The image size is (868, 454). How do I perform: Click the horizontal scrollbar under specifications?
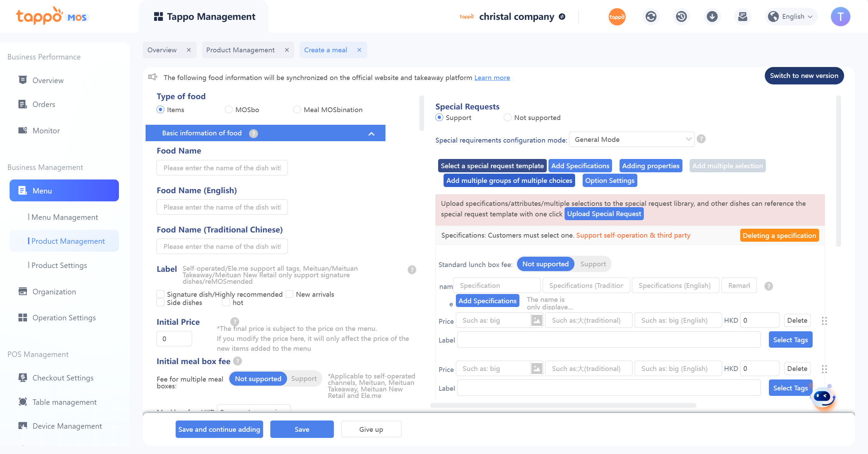pos(563,405)
